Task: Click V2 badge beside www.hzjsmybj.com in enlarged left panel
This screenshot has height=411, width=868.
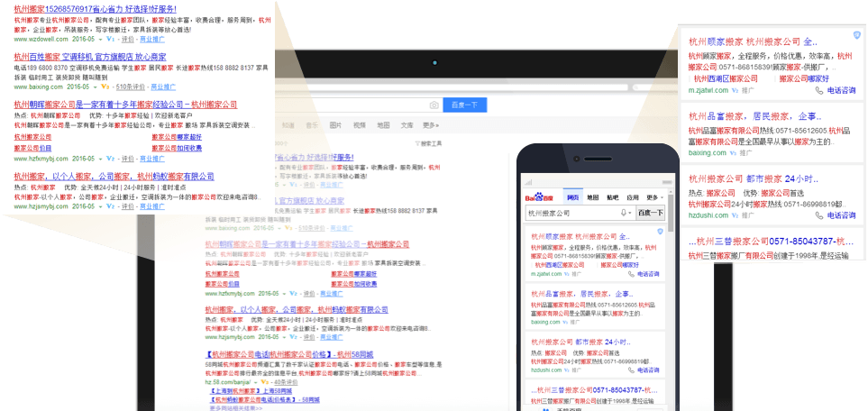Action: (x=110, y=206)
